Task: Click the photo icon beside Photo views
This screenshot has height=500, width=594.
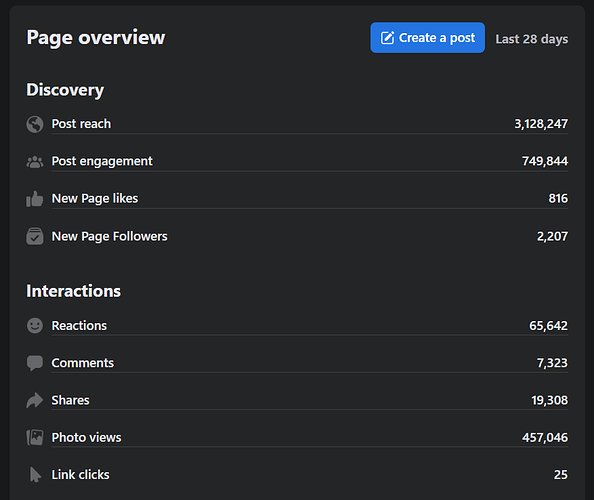Action: coord(35,438)
